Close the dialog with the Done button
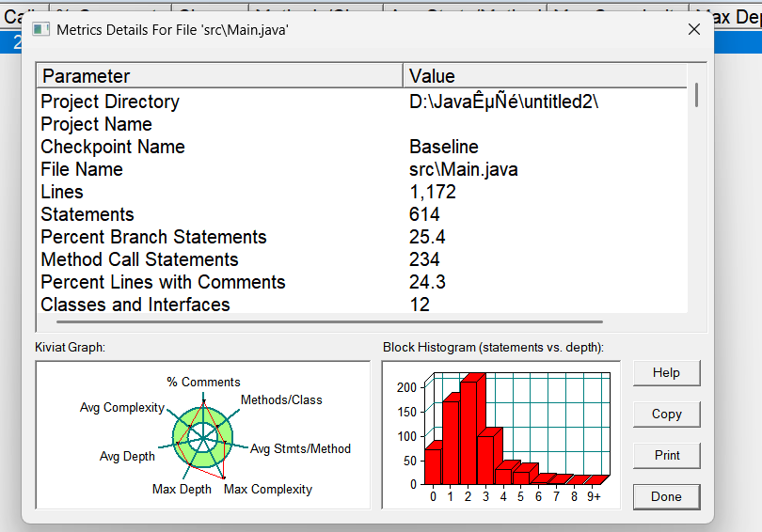The width and height of the screenshot is (762, 532). pyautogui.click(x=666, y=496)
